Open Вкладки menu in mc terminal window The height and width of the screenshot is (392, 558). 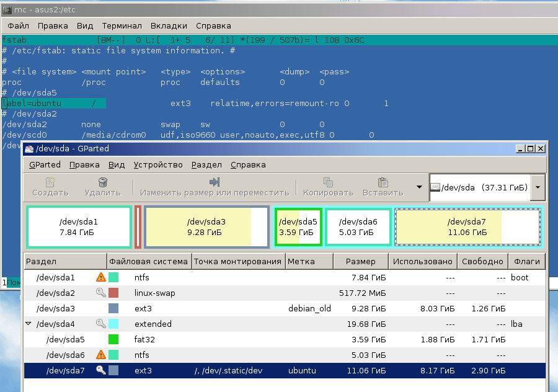pyautogui.click(x=169, y=26)
